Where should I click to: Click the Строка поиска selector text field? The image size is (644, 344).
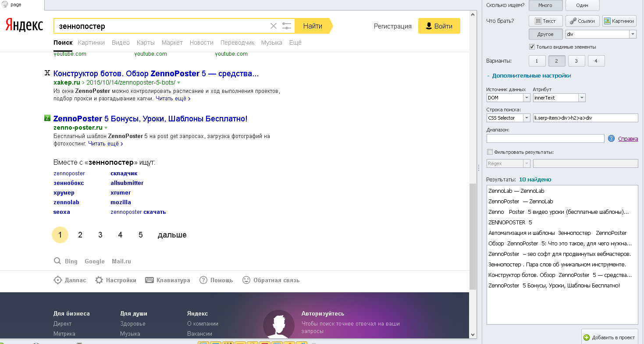point(585,118)
